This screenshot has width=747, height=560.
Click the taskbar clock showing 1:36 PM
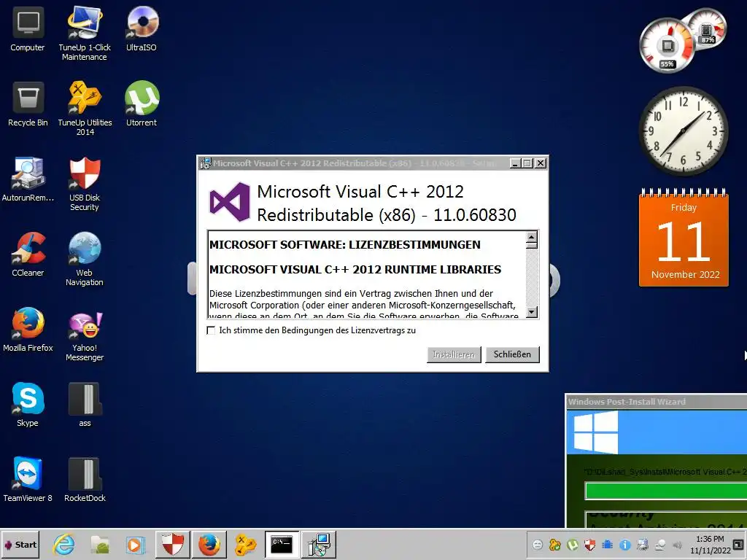pyautogui.click(x=710, y=545)
